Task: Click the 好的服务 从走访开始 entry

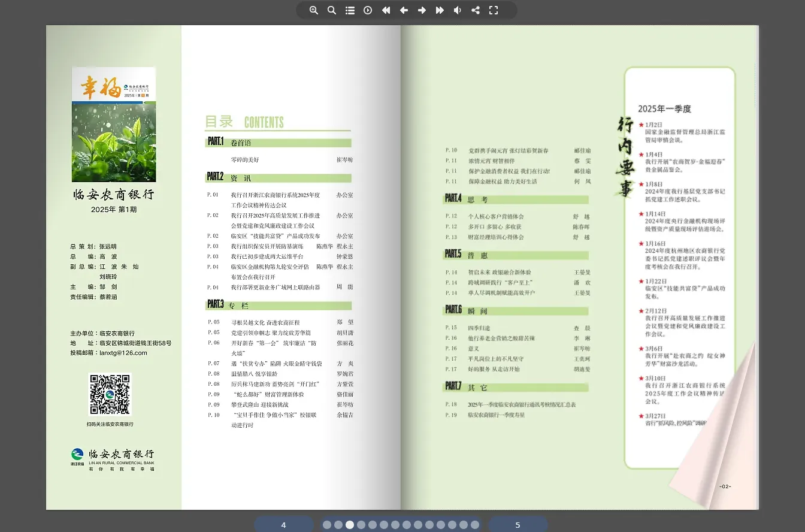Action: [x=494, y=368]
